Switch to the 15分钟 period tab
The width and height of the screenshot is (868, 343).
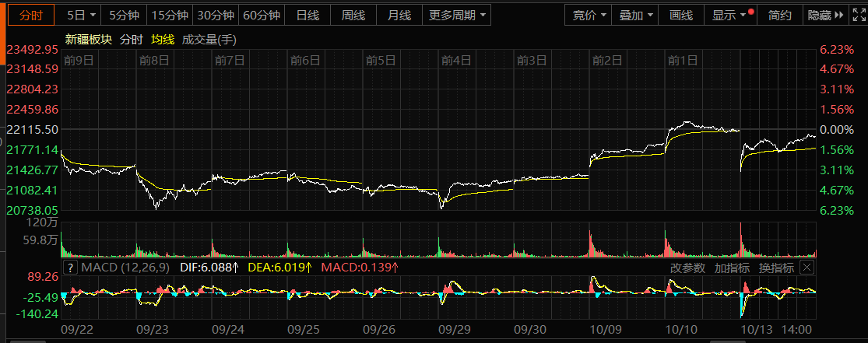pos(170,15)
